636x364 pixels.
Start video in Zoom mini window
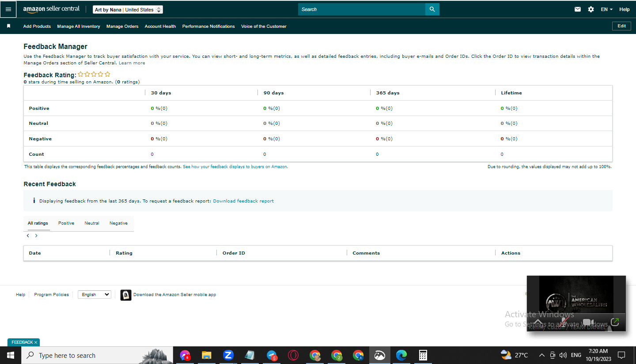pyautogui.click(x=587, y=322)
